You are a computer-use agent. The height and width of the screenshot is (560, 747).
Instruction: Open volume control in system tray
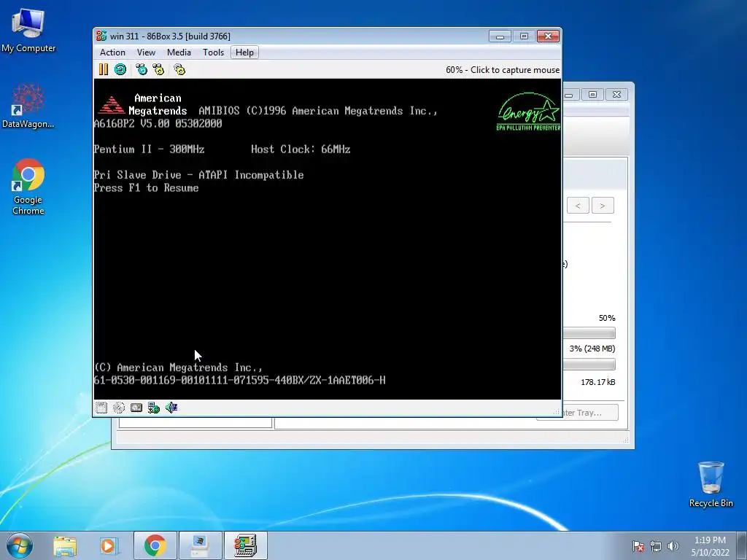coord(673,546)
